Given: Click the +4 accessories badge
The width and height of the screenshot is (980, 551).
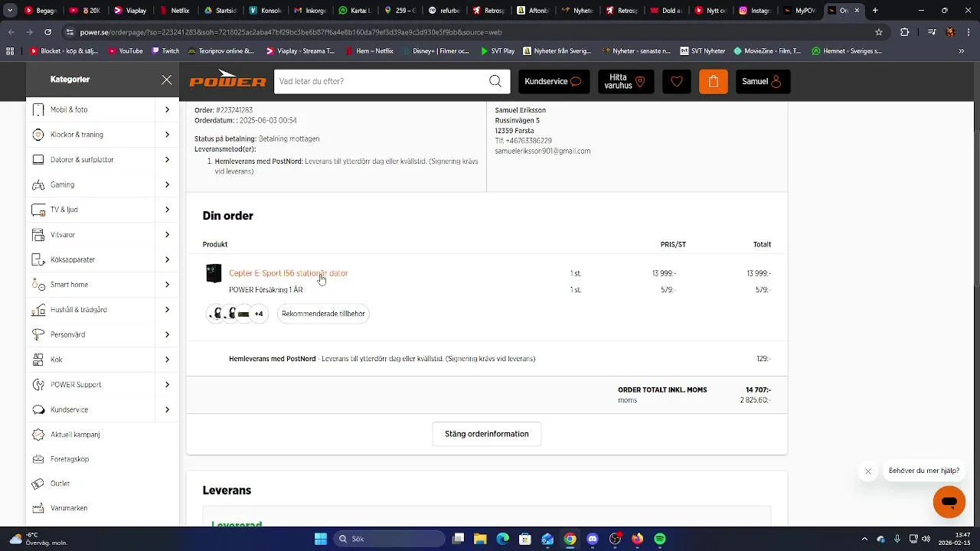Looking at the screenshot, I should point(259,314).
